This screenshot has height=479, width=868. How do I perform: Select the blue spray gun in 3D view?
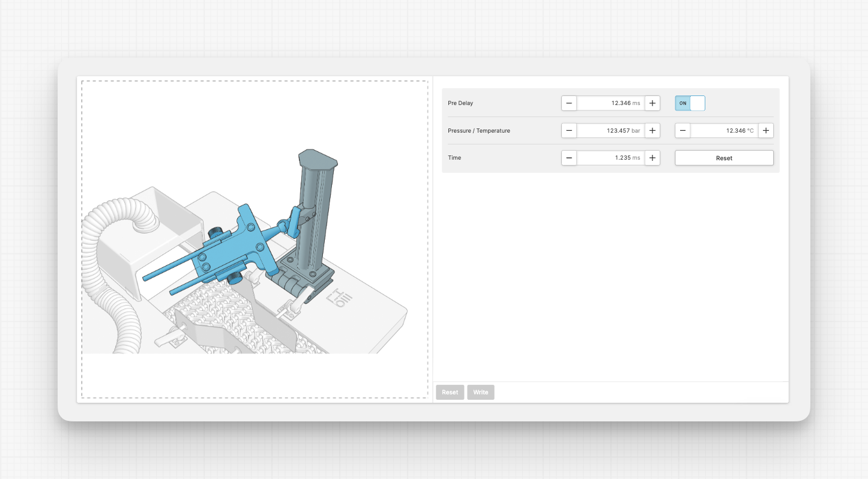point(240,246)
